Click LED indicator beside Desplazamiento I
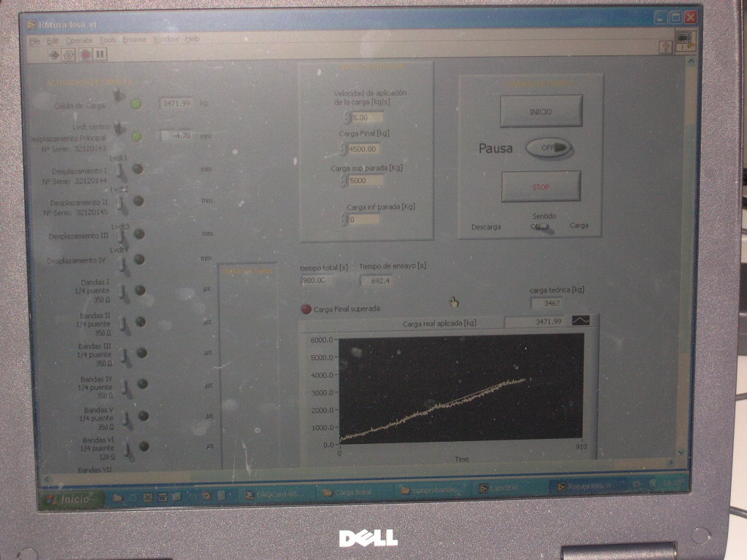The height and width of the screenshot is (560, 747). (x=138, y=169)
